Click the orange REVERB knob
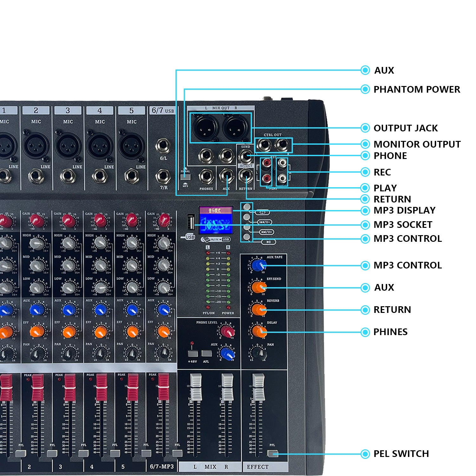Image resolution: width=476 pixels, height=476 pixels. [x=259, y=309]
